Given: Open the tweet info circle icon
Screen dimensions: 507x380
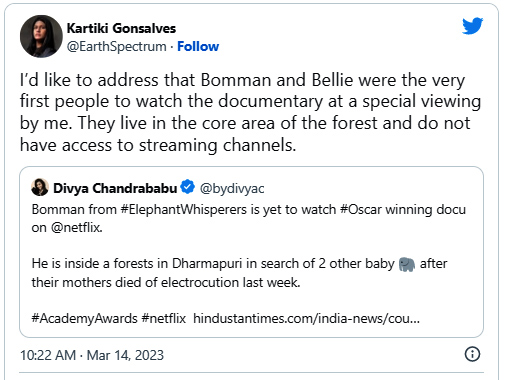Looking at the screenshot, I should [472, 354].
